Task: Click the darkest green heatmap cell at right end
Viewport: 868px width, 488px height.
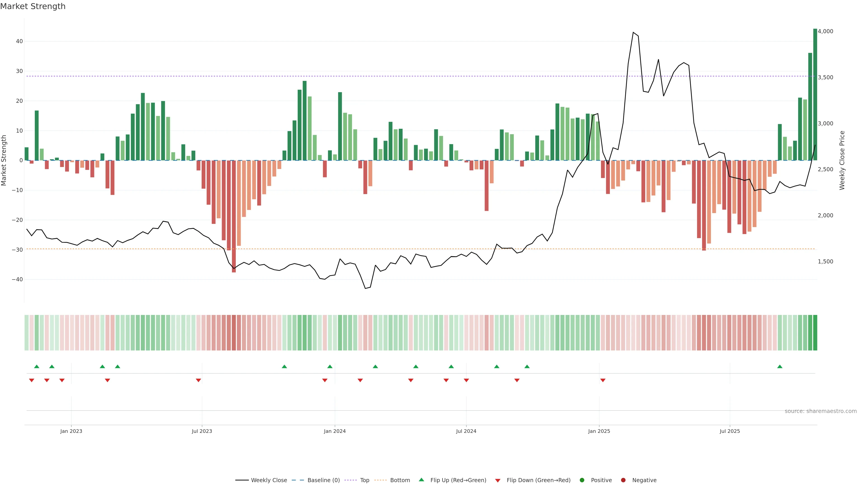Action: [x=815, y=333]
